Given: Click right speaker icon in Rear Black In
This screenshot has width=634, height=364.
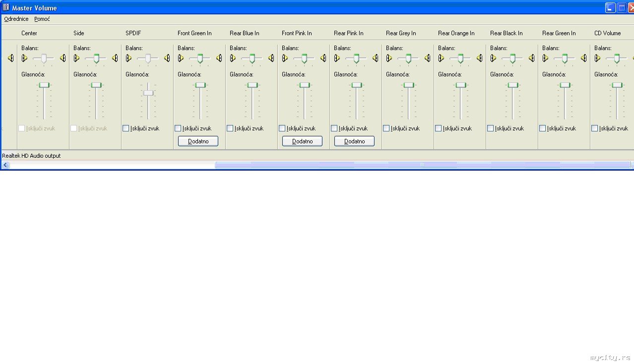Looking at the screenshot, I should click(531, 58).
